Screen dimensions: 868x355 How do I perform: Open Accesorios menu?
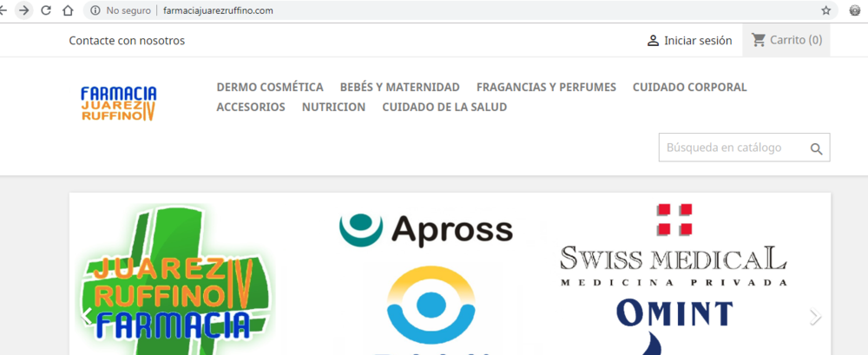pos(251,107)
